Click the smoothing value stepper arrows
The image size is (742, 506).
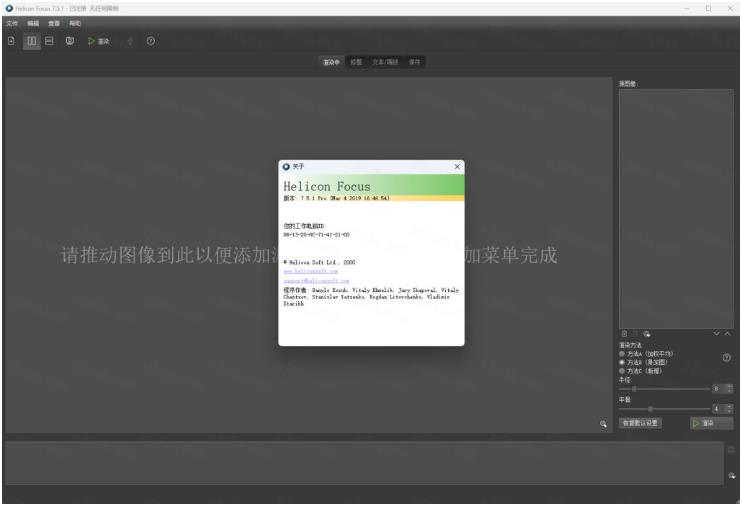(x=729, y=409)
